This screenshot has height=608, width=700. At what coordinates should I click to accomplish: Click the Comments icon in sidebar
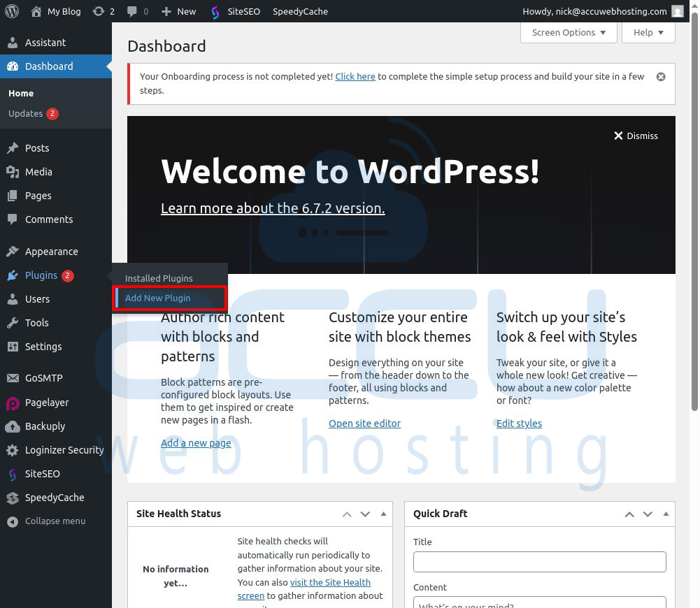(x=13, y=219)
